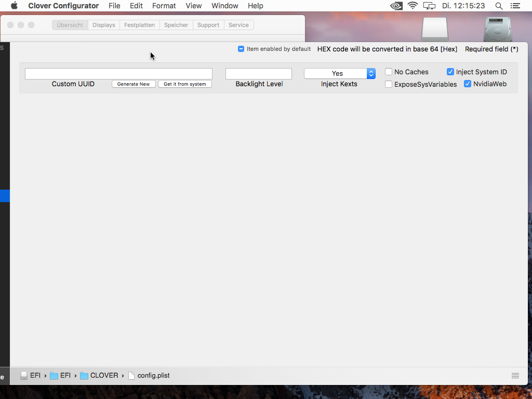The width and height of the screenshot is (532, 399).
Task: Open the display mirroring menu bar icon
Action: tap(429, 6)
